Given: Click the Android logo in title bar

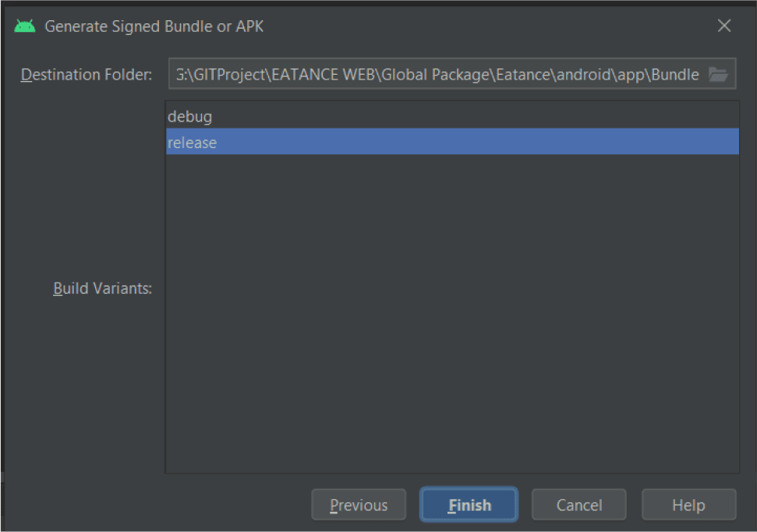Looking at the screenshot, I should (25, 26).
